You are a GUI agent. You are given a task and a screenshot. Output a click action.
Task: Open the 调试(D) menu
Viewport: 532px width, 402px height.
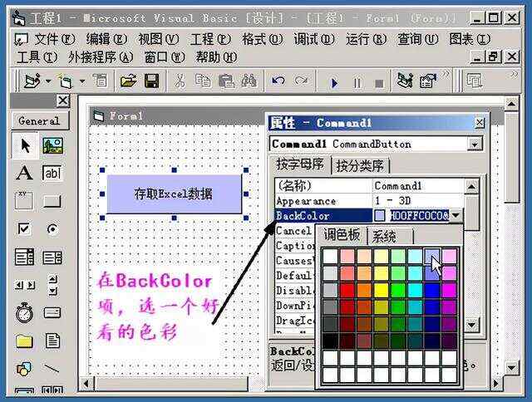pos(314,39)
